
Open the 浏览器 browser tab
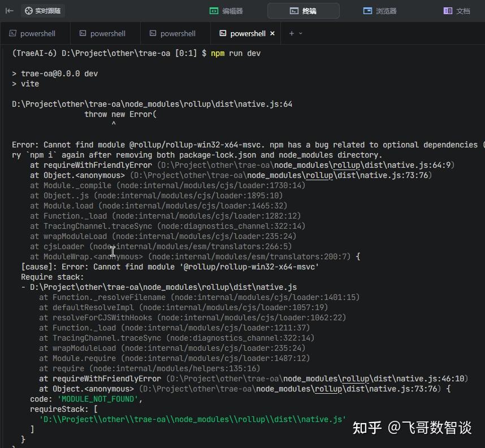pyautogui.click(x=380, y=11)
